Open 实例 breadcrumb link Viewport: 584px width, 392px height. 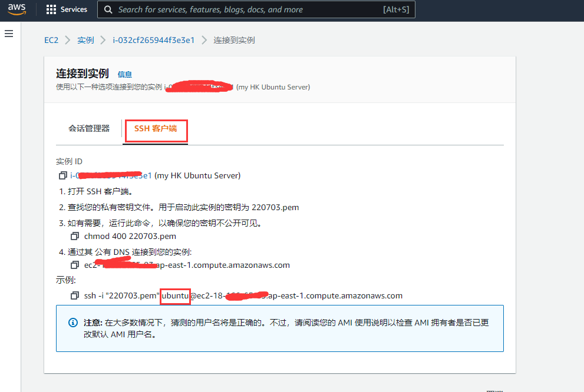click(x=85, y=40)
